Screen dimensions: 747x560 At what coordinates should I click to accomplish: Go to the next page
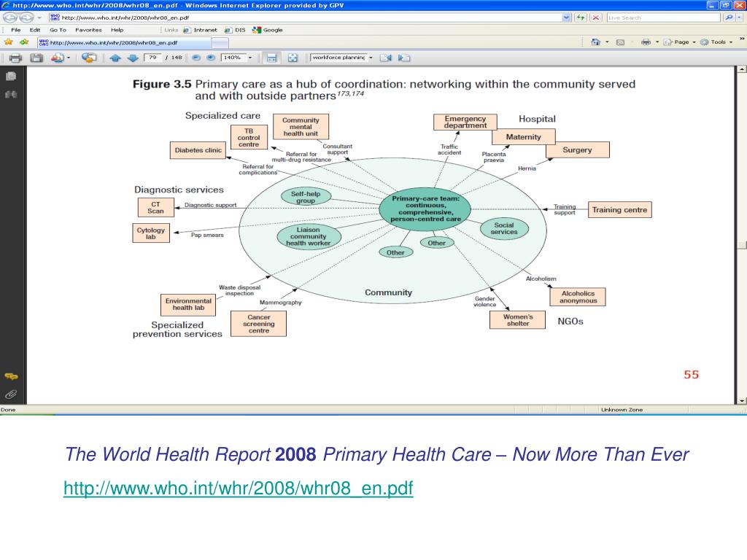(132, 57)
